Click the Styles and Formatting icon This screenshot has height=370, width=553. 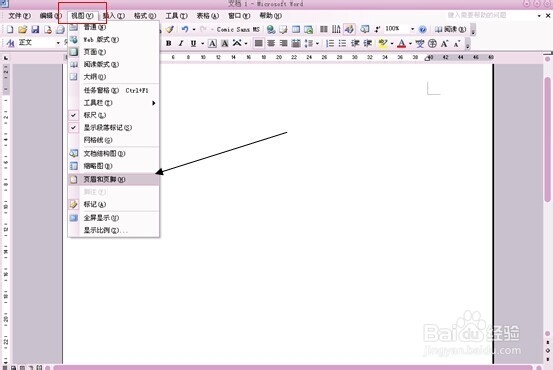pos(11,43)
